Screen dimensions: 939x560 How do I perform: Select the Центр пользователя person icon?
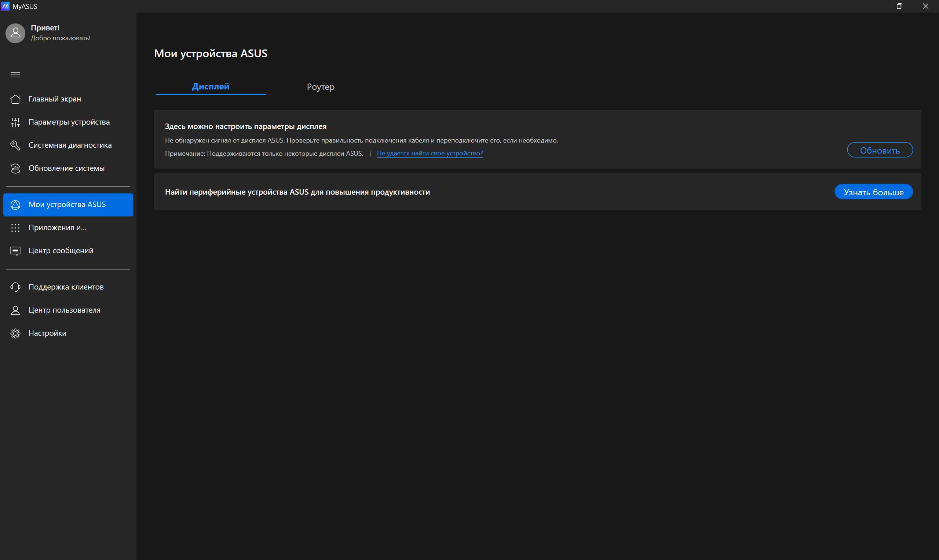tap(15, 310)
